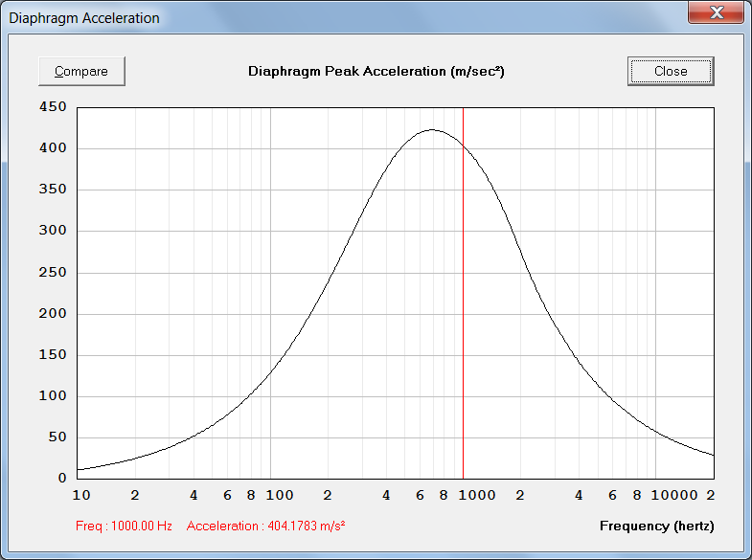
Task: Click the 300 y-axis value
Action: click(53, 230)
